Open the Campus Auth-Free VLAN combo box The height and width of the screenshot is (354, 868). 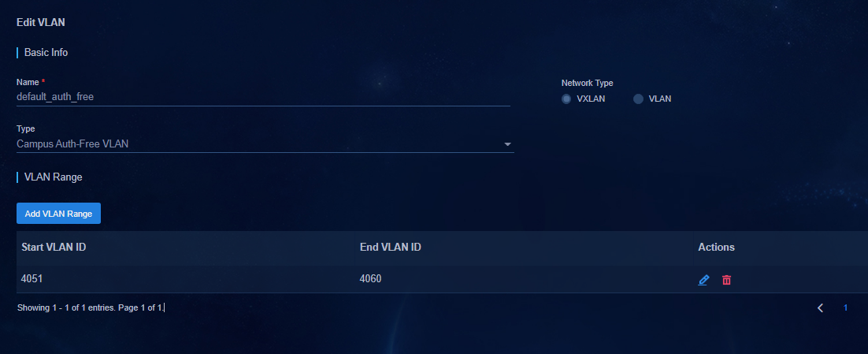(265, 144)
